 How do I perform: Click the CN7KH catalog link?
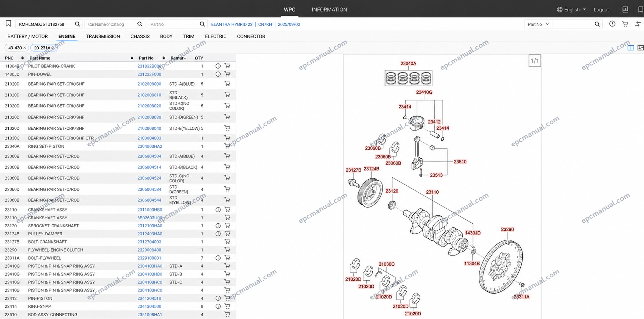click(265, 24)
